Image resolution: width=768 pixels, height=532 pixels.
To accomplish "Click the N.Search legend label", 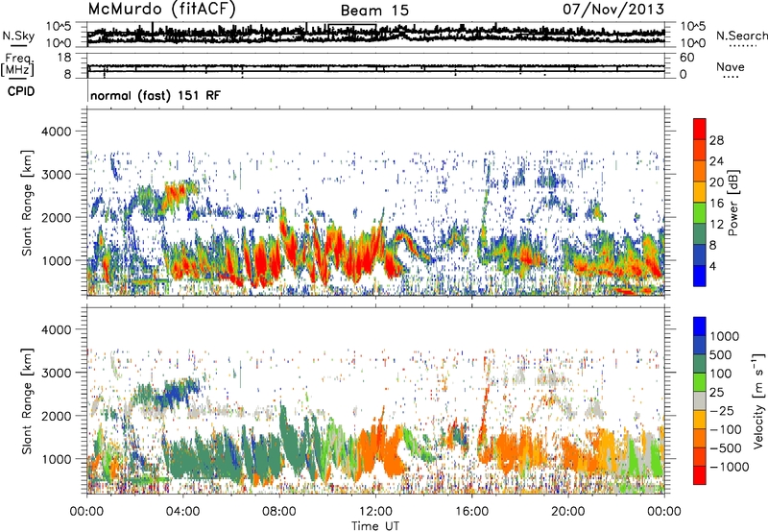I will tap(741, 36).
